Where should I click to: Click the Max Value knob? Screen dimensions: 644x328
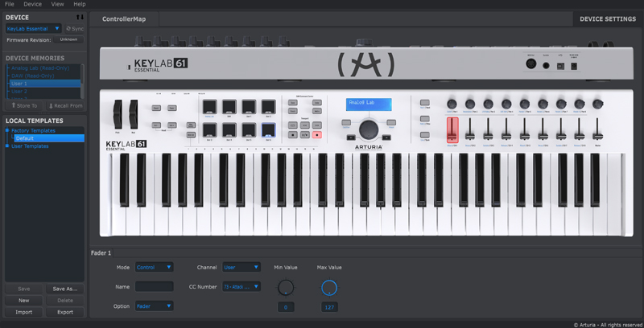point(329,288)
